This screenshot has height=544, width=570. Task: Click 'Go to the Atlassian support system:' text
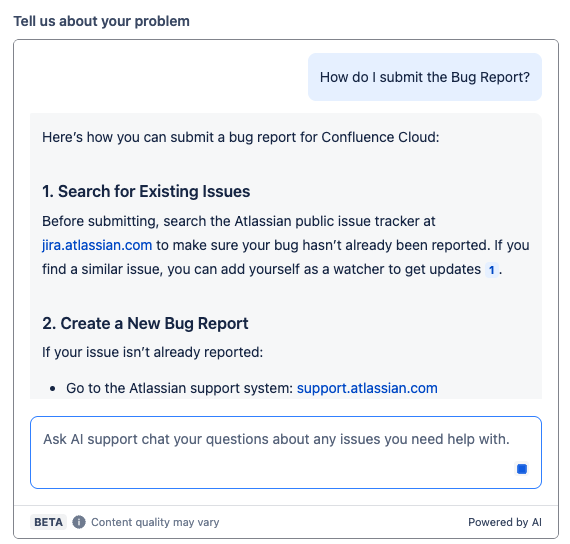pos(179,388)
